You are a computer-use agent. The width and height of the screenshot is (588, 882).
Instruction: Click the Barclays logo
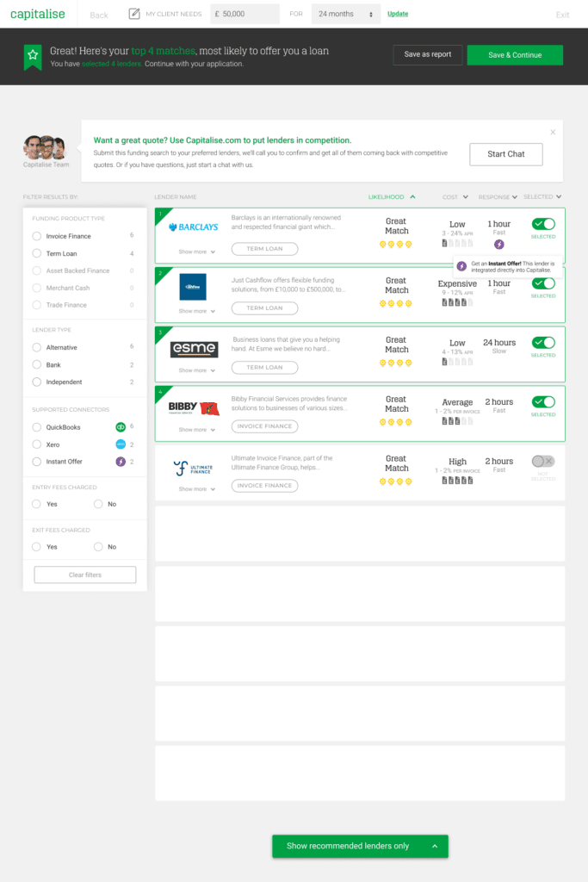tap(194, 227)
